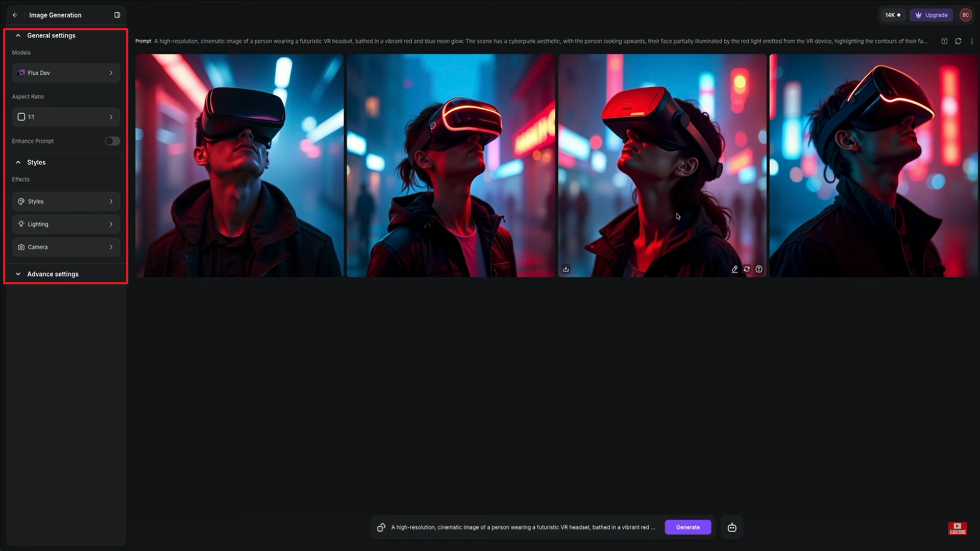The height and width of the screenshot is (551, 980).
Task: Select the first generated VR headset image
Action: tap(239, 166)
